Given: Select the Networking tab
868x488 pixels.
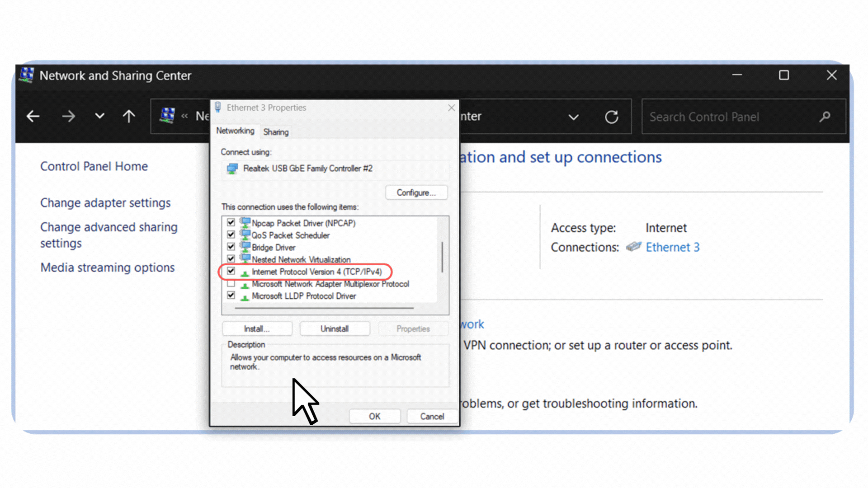Looking at the screenshot, I should (235, 131).
